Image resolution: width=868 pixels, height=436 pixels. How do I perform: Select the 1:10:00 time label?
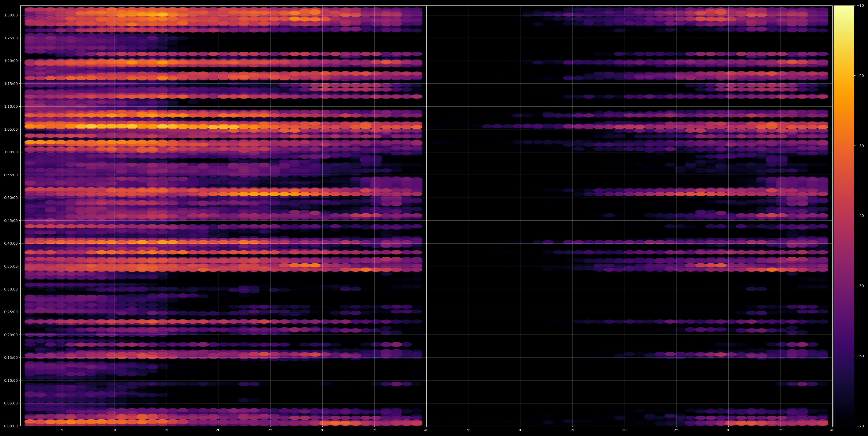10,106
